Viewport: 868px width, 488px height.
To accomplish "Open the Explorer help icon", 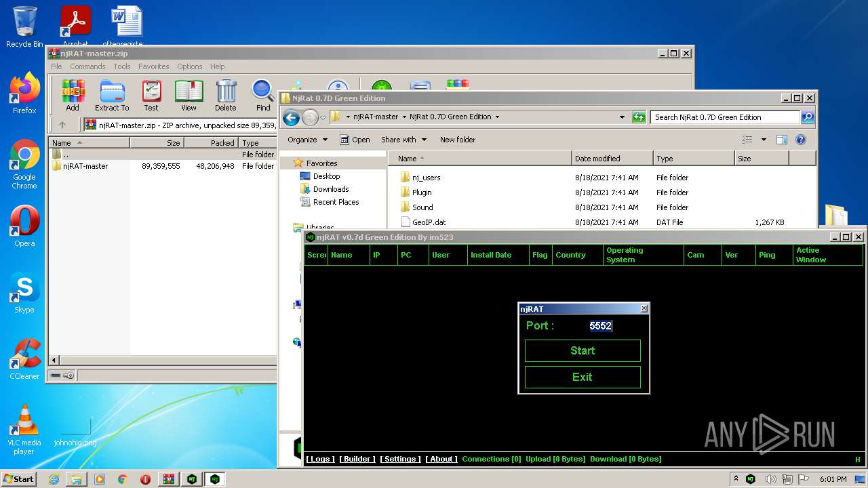I will [x=801, y=140].
